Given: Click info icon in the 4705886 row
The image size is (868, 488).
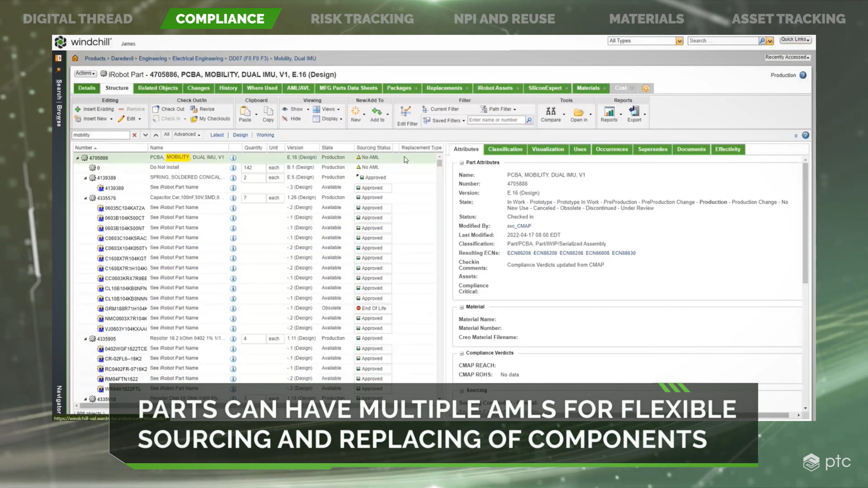Looking at the screenshot, I should pyautogui.click(x=233, y=158).
